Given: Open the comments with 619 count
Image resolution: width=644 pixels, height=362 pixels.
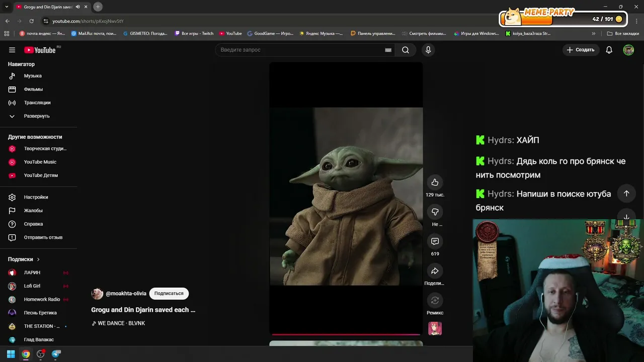Looking at the screenshot, I should pos(435,241).
